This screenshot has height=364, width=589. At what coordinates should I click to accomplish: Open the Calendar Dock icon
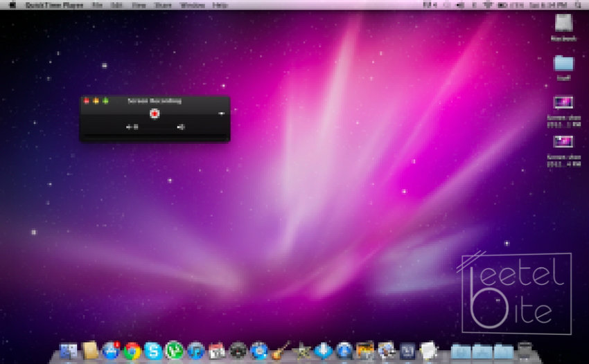click(217, 352)
